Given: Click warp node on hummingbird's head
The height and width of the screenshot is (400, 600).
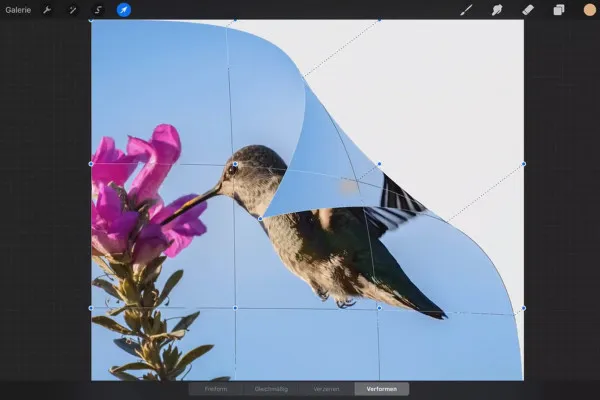Looking at the screenshot, I should coord(235,164).
